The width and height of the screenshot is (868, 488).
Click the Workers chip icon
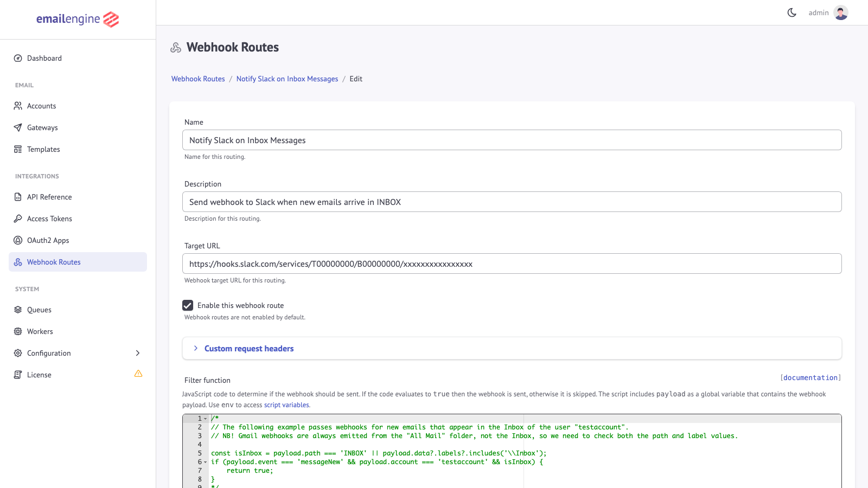click(x=18, y=331)
